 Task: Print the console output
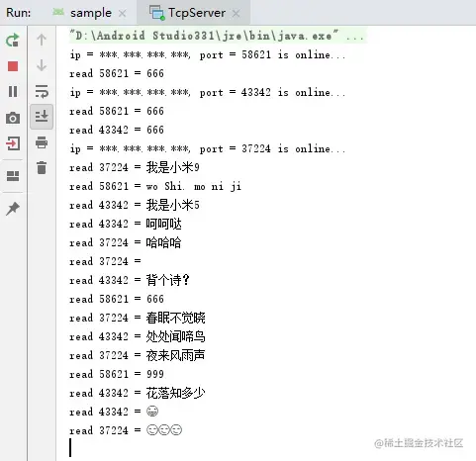tap(42, 142)
